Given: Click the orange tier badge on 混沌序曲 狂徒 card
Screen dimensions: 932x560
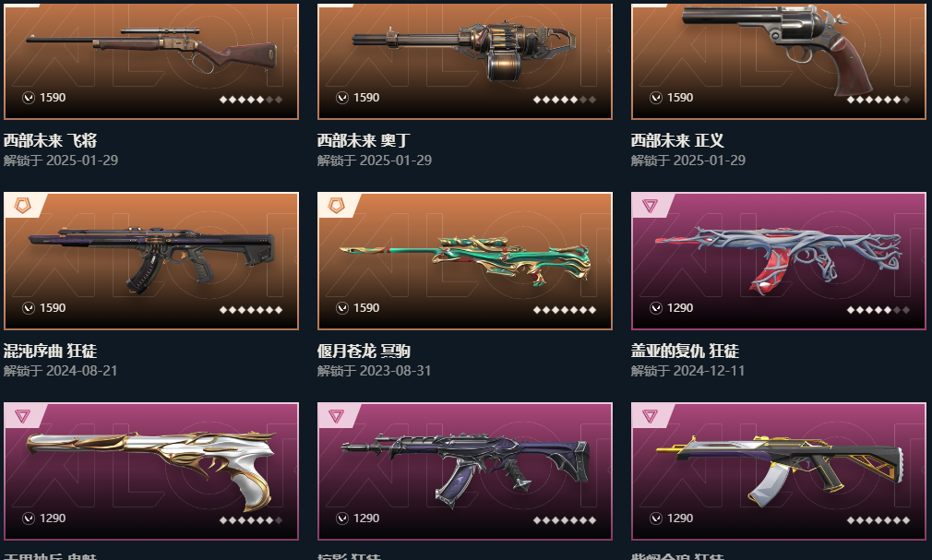Looking at the screenshot, I should 22,206.
